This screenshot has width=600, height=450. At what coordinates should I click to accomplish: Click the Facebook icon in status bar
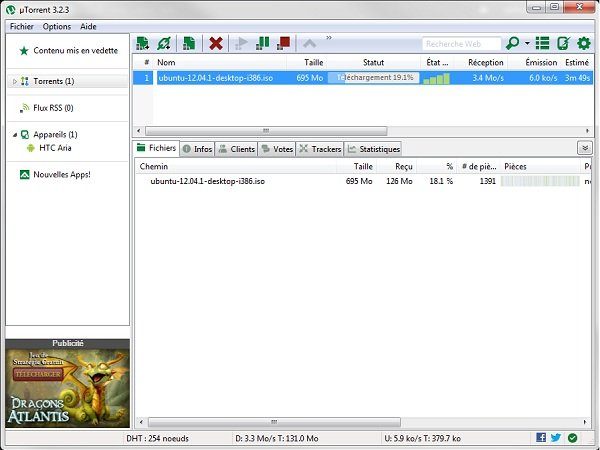coord(541,437)
